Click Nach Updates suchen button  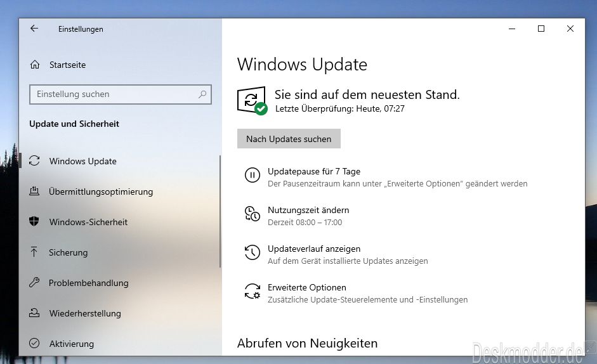point(289,139)
